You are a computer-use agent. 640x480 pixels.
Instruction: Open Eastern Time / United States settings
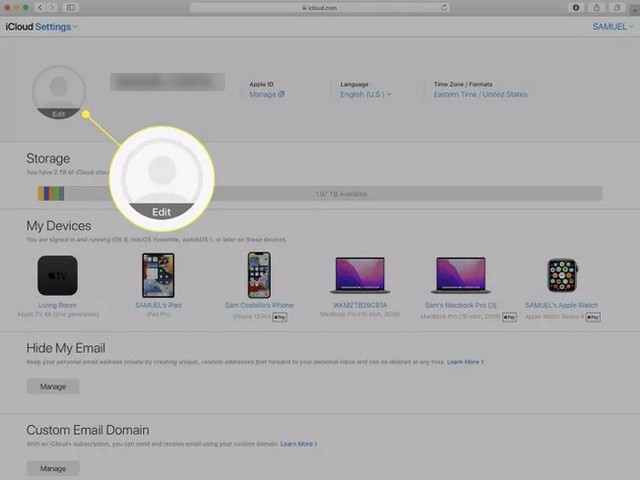[x=480, y=94]
